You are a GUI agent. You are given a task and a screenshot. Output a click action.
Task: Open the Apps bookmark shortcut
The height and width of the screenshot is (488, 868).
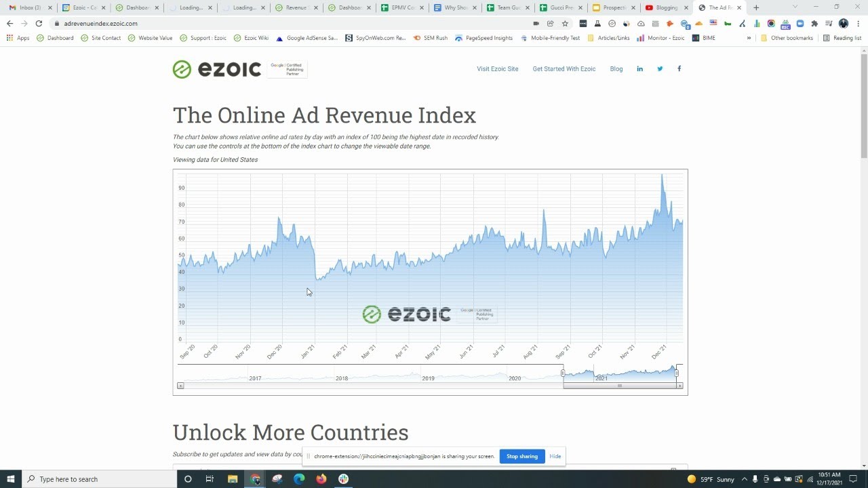18,38
